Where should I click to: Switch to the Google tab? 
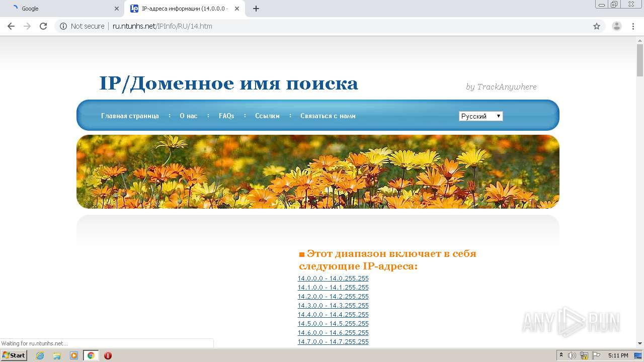pos(63,9)
